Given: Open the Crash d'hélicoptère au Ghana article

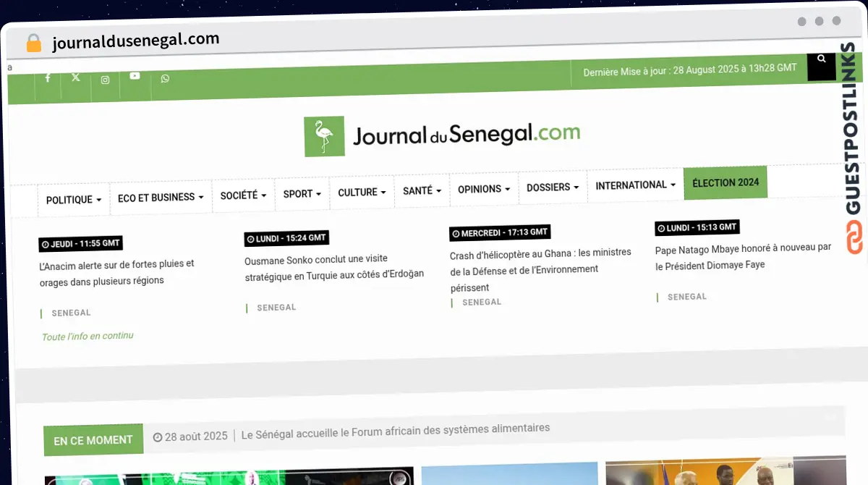Looking at the screenshot, I should 540,269.
